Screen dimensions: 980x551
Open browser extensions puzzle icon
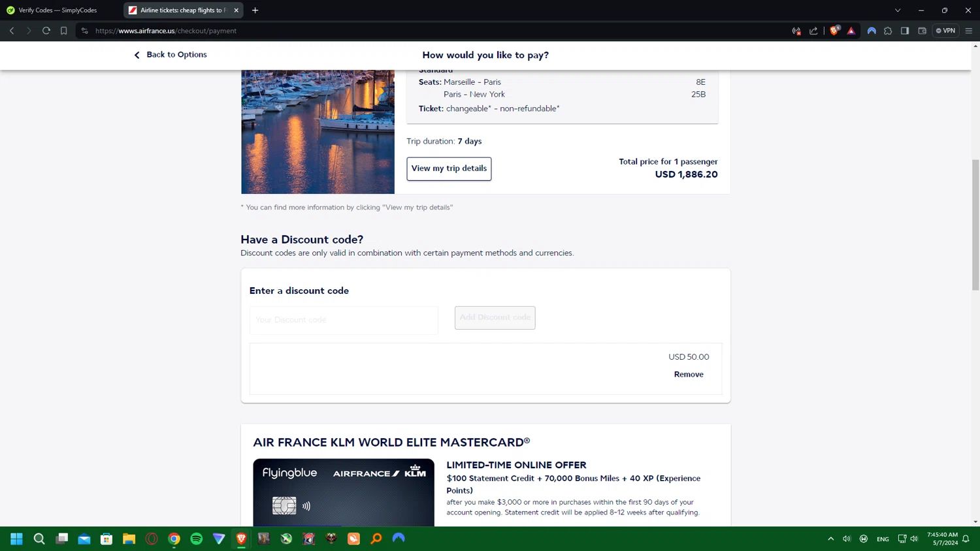(x=888, y=31)
